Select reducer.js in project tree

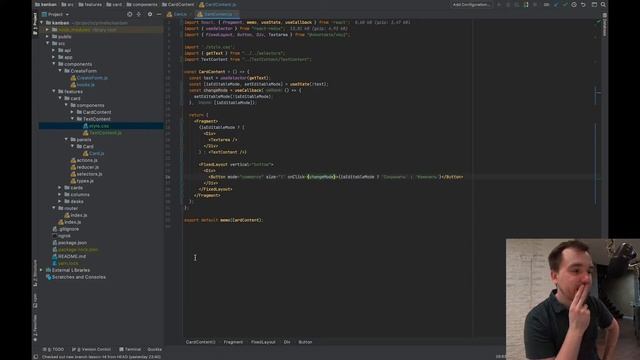84,167
